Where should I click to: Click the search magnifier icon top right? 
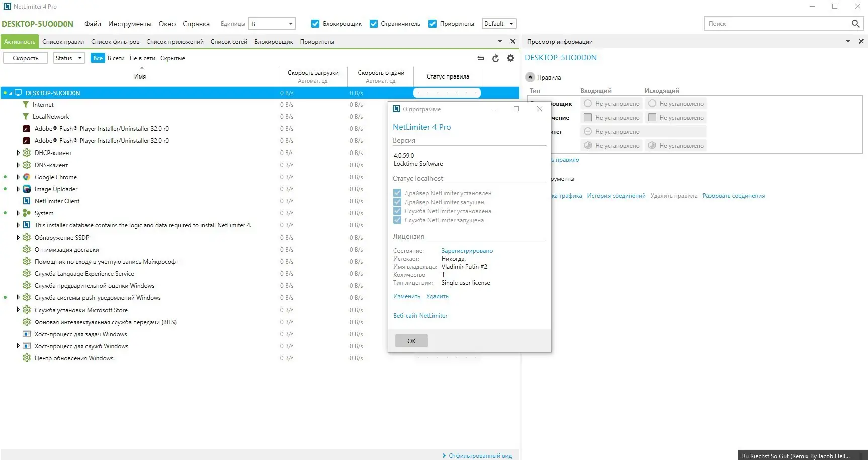[856, 23]
